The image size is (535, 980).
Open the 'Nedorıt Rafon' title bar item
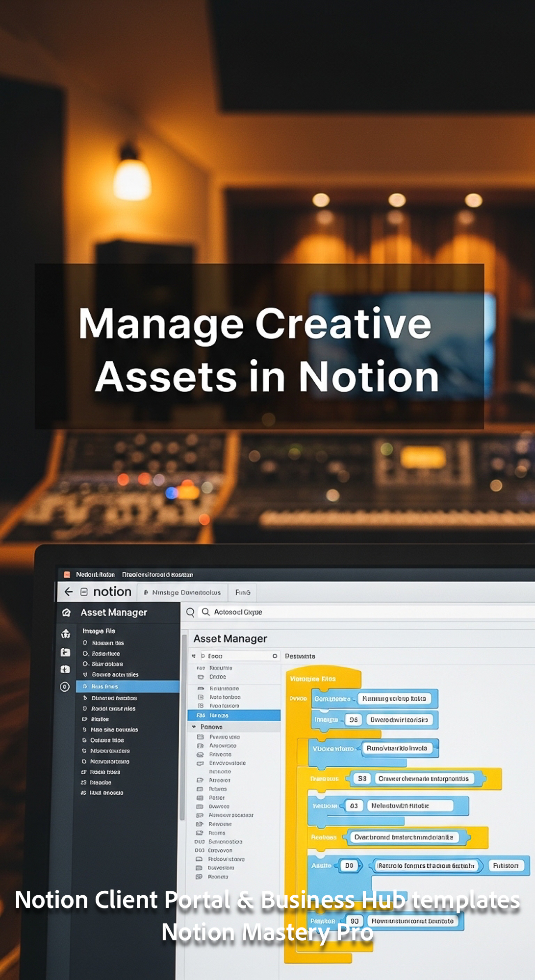pos(95,575)
